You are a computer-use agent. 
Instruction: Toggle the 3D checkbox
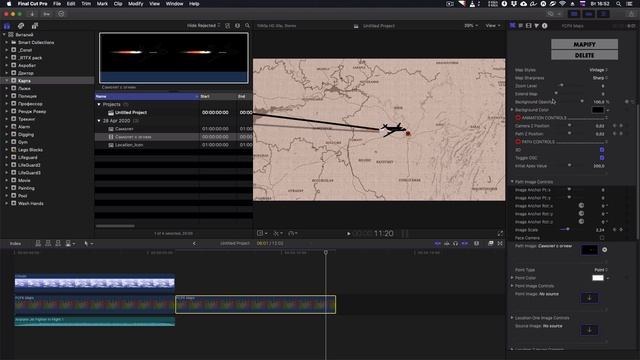coord(602,150)
